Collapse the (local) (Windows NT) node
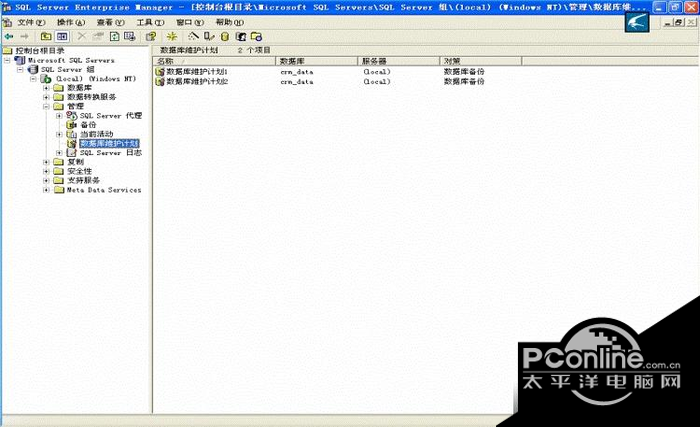The image size is (700, 427). click(x=33, y=79)
